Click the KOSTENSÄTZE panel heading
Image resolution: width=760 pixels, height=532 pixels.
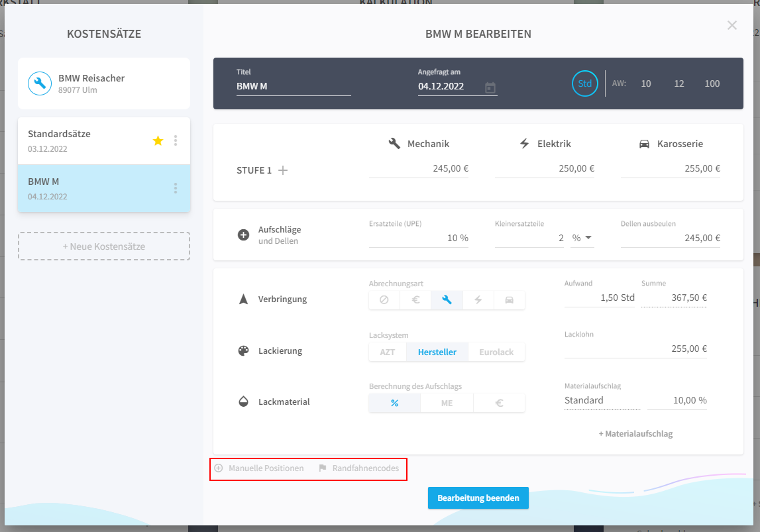pos(104,34)
